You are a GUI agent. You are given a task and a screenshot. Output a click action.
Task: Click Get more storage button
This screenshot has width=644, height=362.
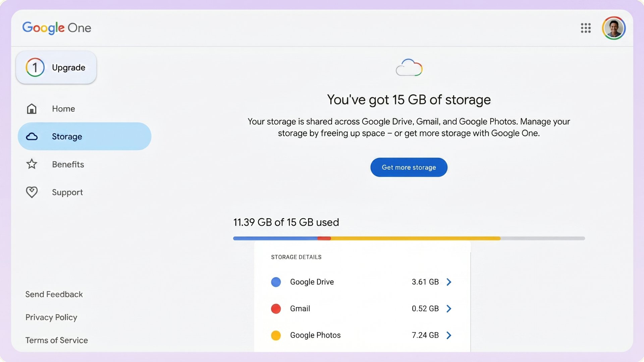(409, 167)
